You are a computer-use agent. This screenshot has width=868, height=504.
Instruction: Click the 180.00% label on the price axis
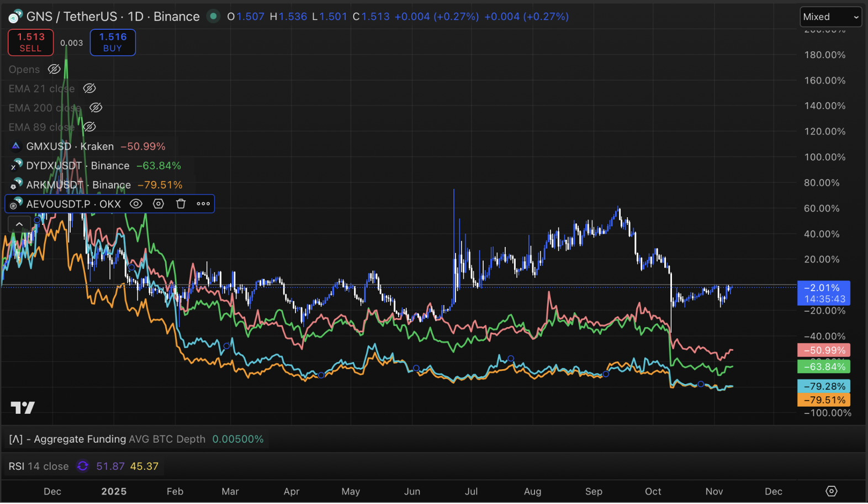pos(825,55)
